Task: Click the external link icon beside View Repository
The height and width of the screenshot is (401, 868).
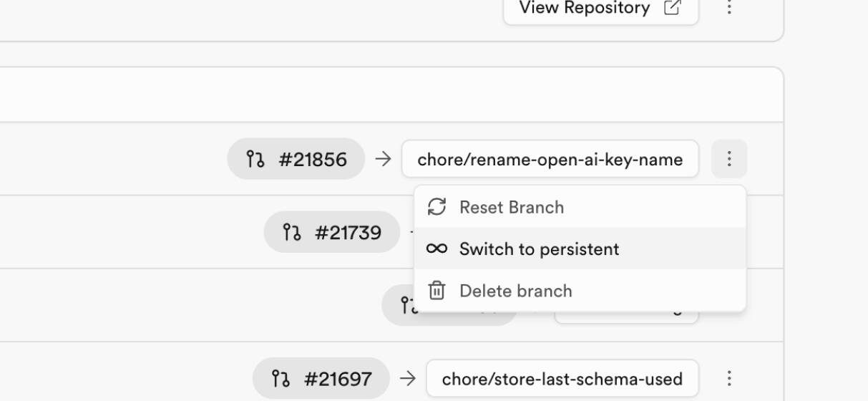Action: [x=672, y=8]
